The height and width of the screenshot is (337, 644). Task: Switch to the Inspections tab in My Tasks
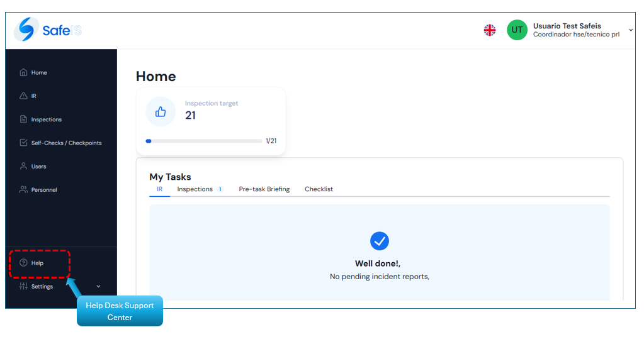[x=195, y=189]
